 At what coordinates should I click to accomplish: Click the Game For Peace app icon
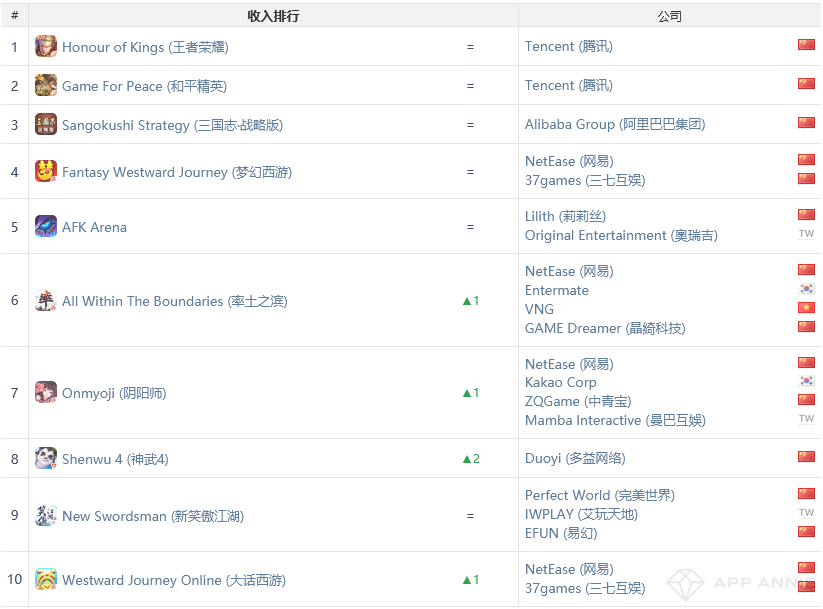coord(46,86)
